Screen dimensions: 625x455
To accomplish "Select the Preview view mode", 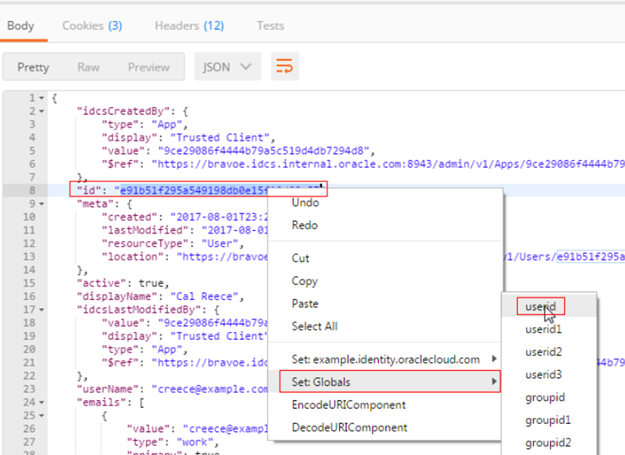I will click(x=149, y=67).
